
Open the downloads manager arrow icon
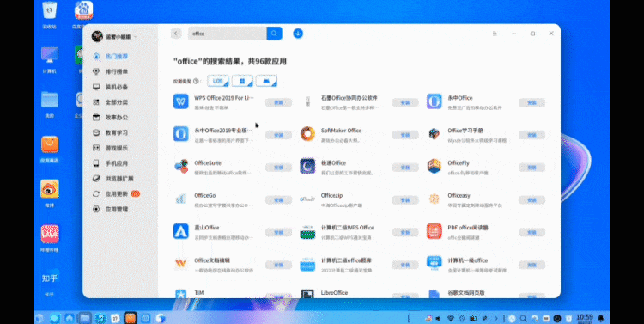298,34
